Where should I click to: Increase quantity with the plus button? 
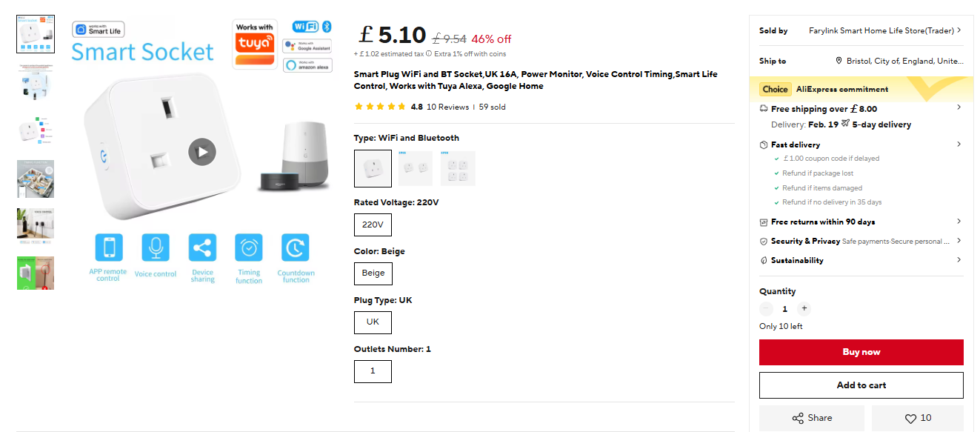tap(804, 308)
